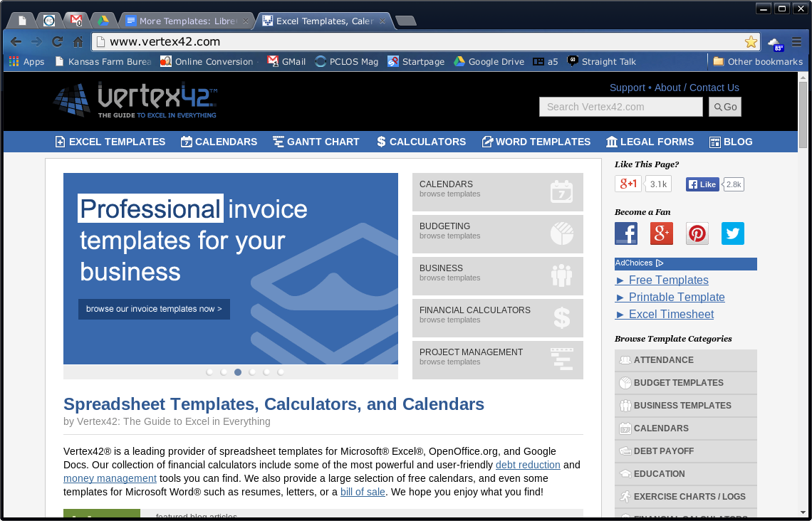The width and height of the screenshot is (812, 521).
Task: Open the Attendance template category
Action: (686, 360)
